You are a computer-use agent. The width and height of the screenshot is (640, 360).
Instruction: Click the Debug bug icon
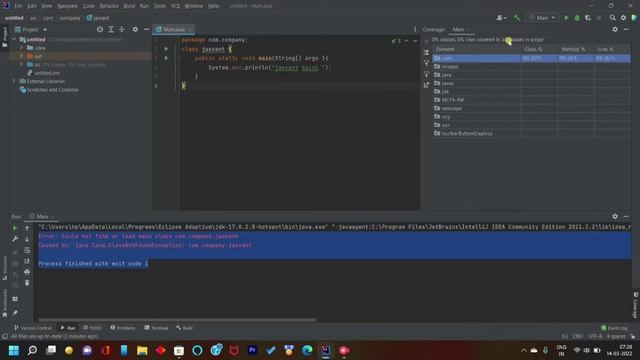[x=577, y=18]
